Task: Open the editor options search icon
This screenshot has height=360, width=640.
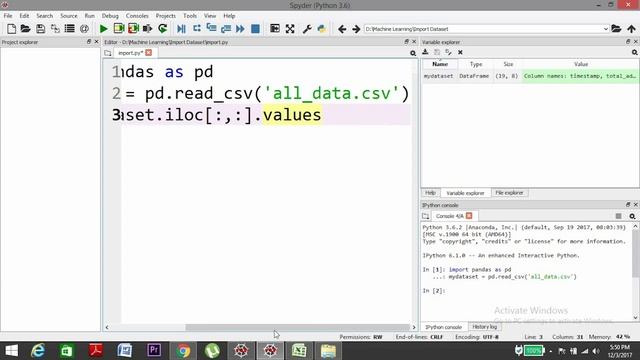Action: [x=413, y=53]
